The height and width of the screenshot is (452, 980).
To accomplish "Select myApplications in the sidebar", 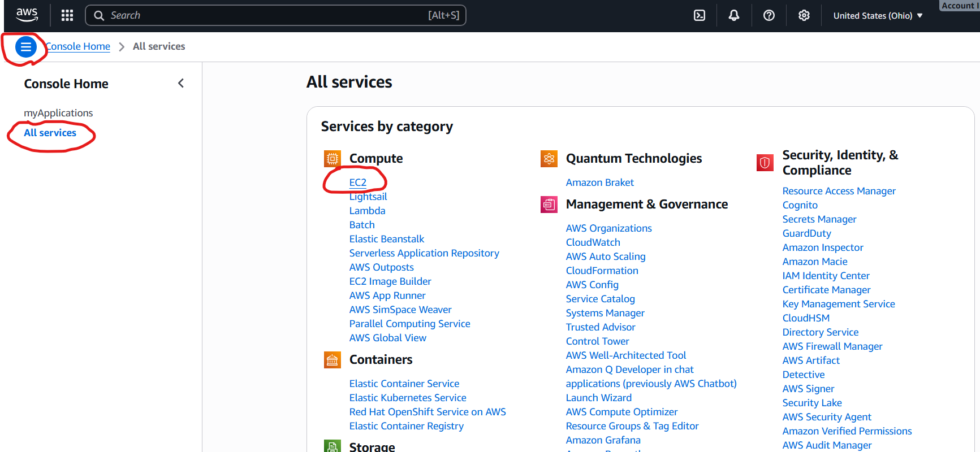I will [58, 113].
